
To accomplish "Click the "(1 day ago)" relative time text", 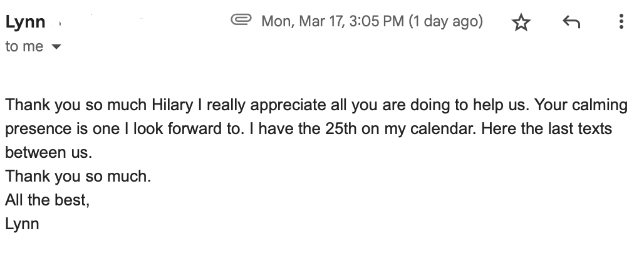I will tap(445, 22).
